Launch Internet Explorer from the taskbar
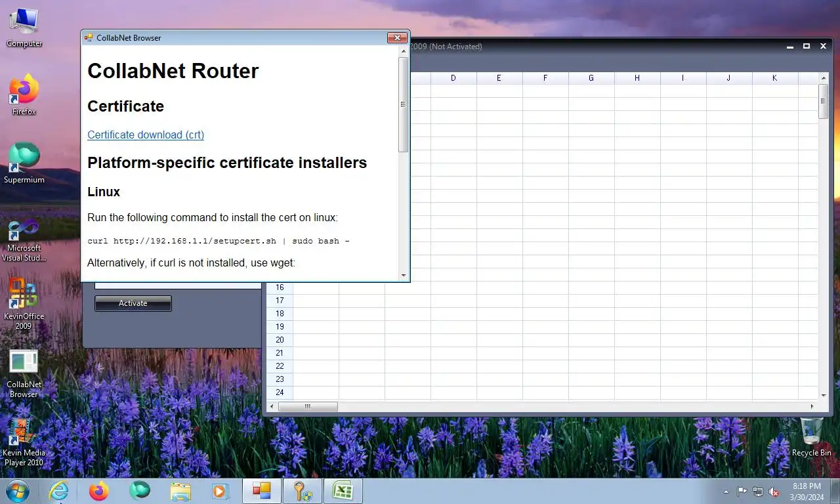 pos(58,491)
